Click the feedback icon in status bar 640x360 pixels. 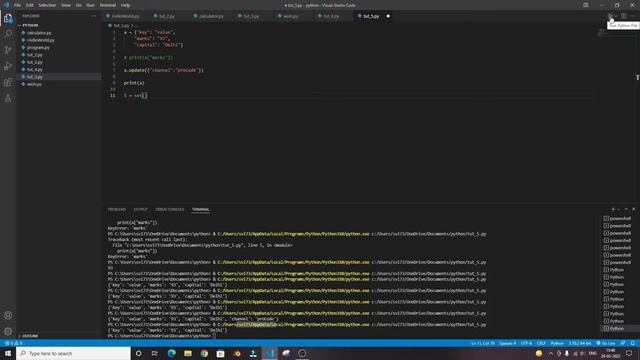(x=623, y=343)
